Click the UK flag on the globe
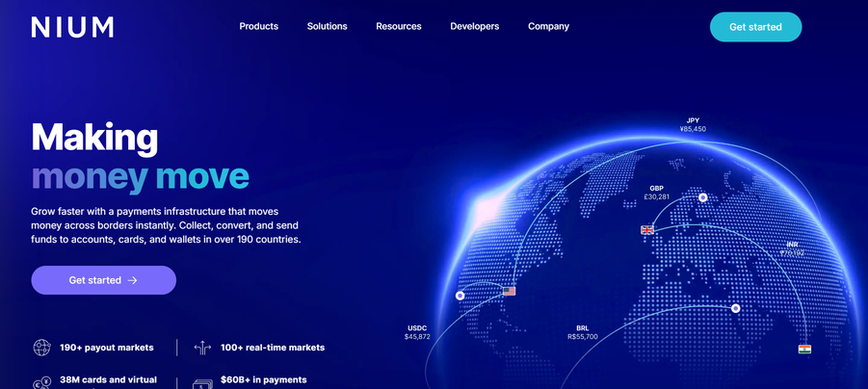 click(x=647, y=229)
